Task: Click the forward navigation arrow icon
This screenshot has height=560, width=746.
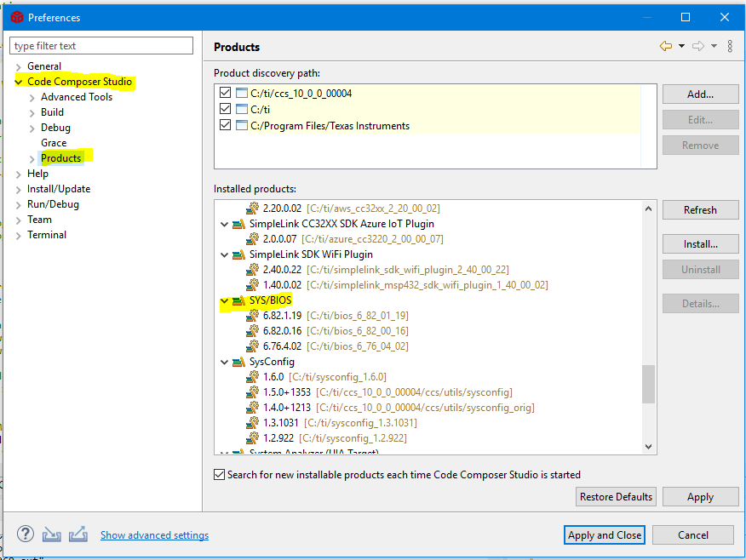Action: [698, 46]
